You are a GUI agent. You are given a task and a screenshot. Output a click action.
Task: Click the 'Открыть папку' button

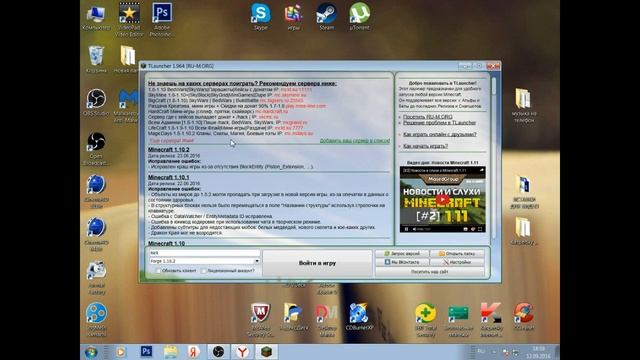(457, 253)
